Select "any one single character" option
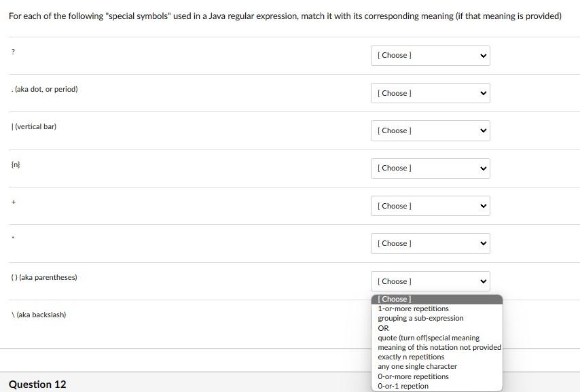 pyautogui.click(x=418, y=366)
